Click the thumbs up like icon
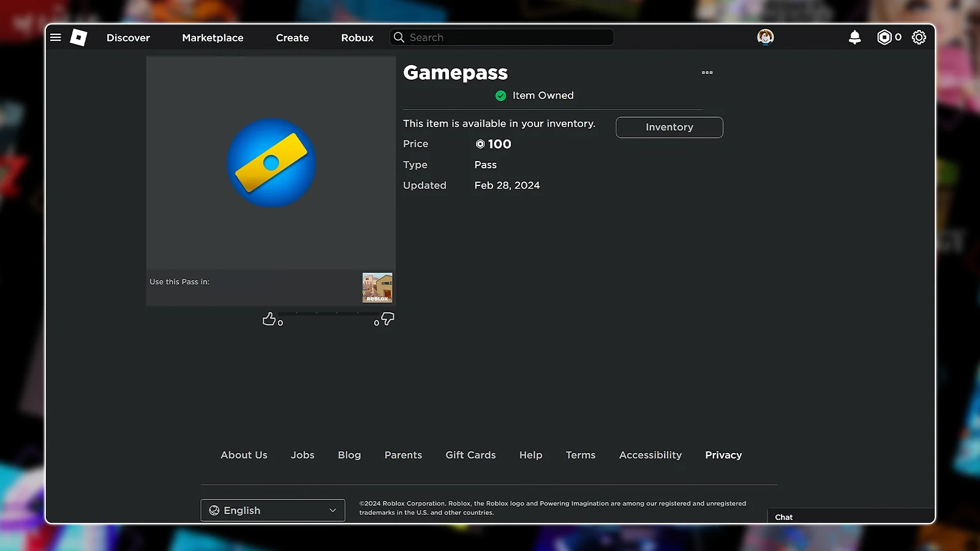Viewport: 980px width, 551px height. pos(269,319)
